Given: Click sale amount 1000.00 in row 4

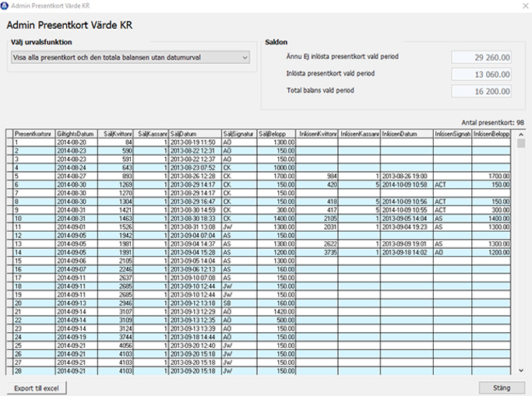Looking at the screenshot, I should [277, 168].
